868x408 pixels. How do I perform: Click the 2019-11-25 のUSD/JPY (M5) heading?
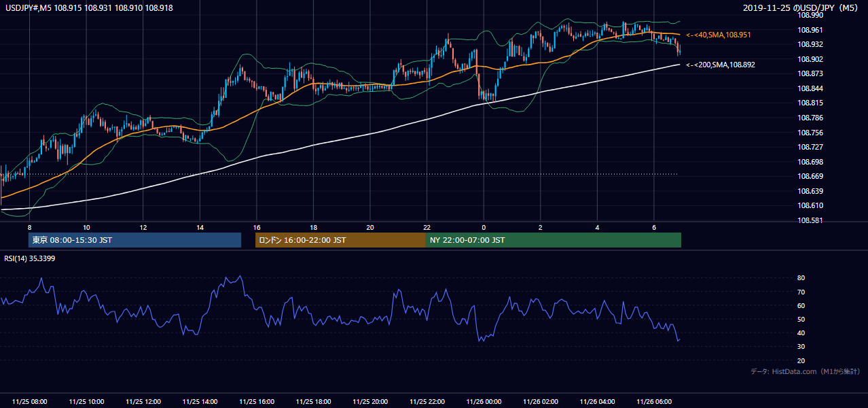(802, 7)
